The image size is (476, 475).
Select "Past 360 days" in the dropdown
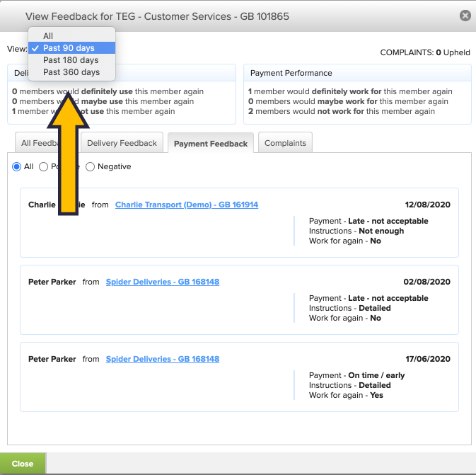pos(71,72)
